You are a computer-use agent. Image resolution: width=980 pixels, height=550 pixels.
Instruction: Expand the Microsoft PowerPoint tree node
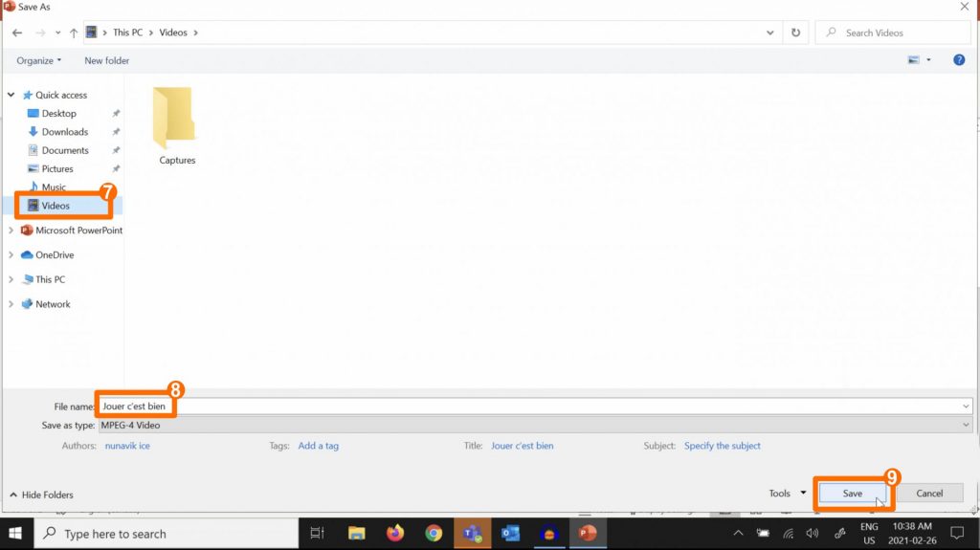click(11, 231)
